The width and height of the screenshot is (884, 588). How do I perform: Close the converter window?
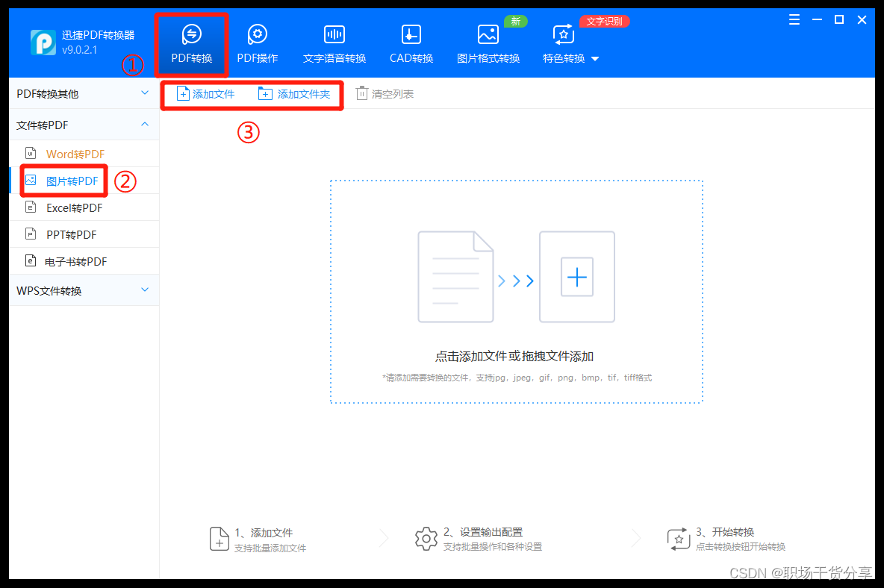click(862, 20)
